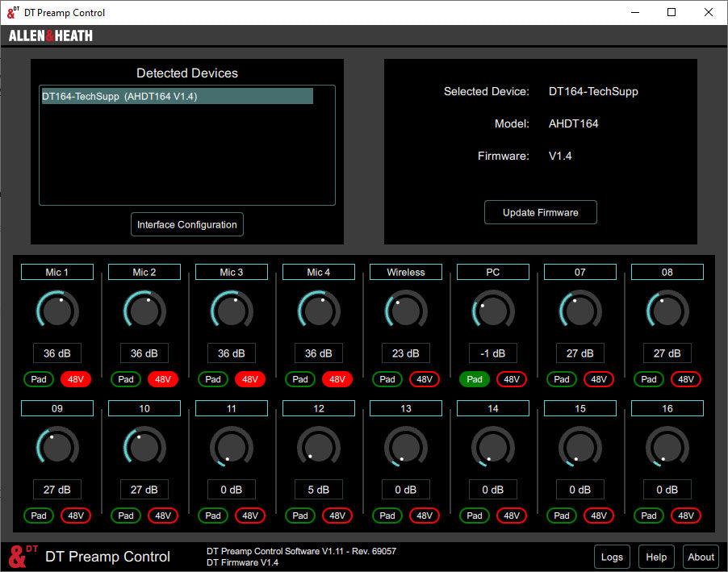Turn off the Pad on PC channel
This screenshot has width=728, height=572.
pos(475,379)
